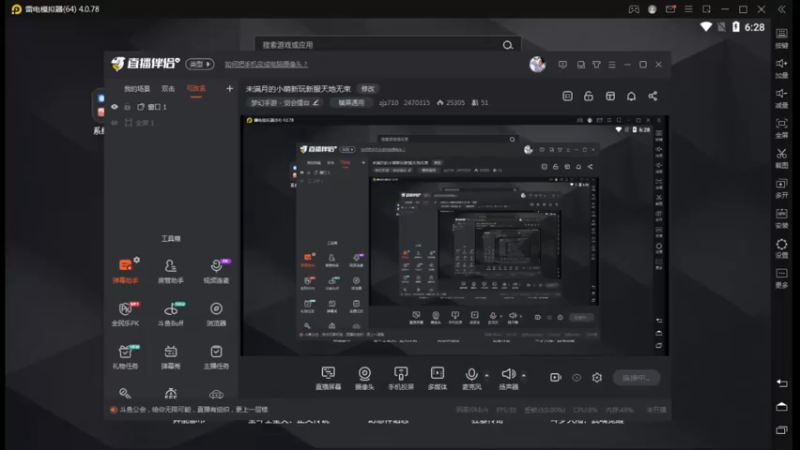Toggle the lock icon for 窗口 1
This screenshot has width=800, height=450.
[127, 107]
